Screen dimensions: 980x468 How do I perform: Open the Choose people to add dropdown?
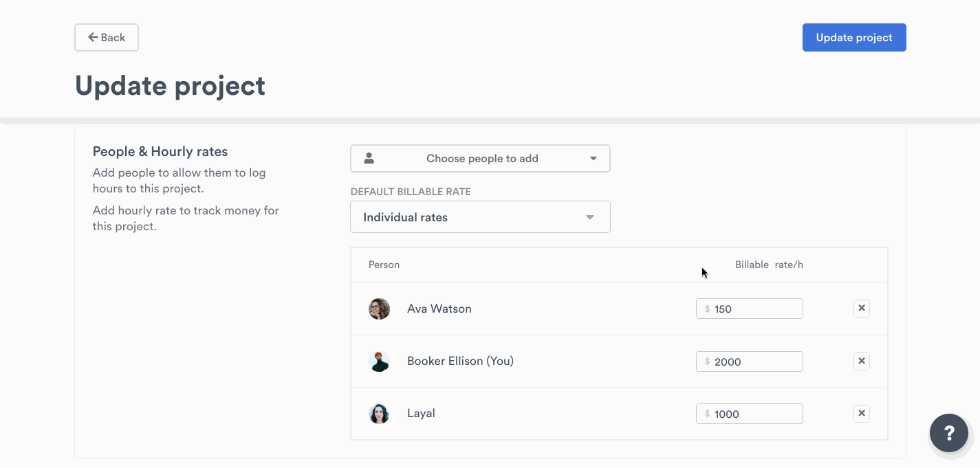[480, 158]
